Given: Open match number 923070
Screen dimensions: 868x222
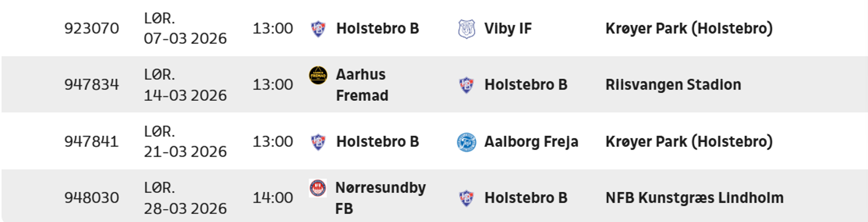Looking at the screenshot, I should [92, 29].
